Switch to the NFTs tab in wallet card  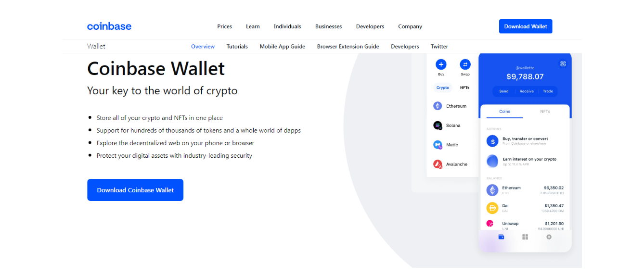(x=545, y=112)
